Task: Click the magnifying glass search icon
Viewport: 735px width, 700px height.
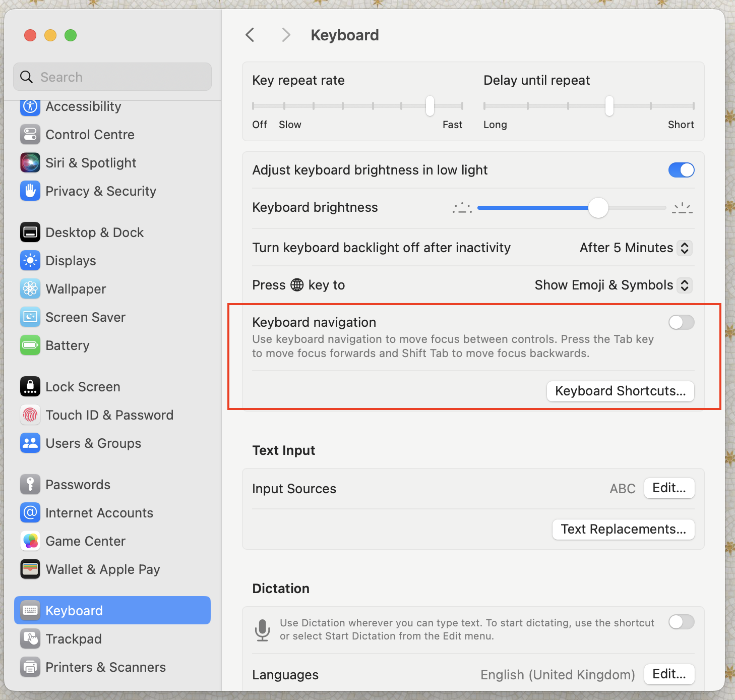Action: pyautogui.click(x=26, y=77)
